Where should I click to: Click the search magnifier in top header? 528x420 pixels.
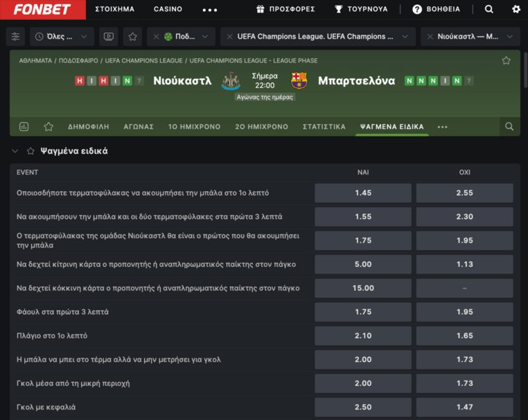tap(489, 10)
